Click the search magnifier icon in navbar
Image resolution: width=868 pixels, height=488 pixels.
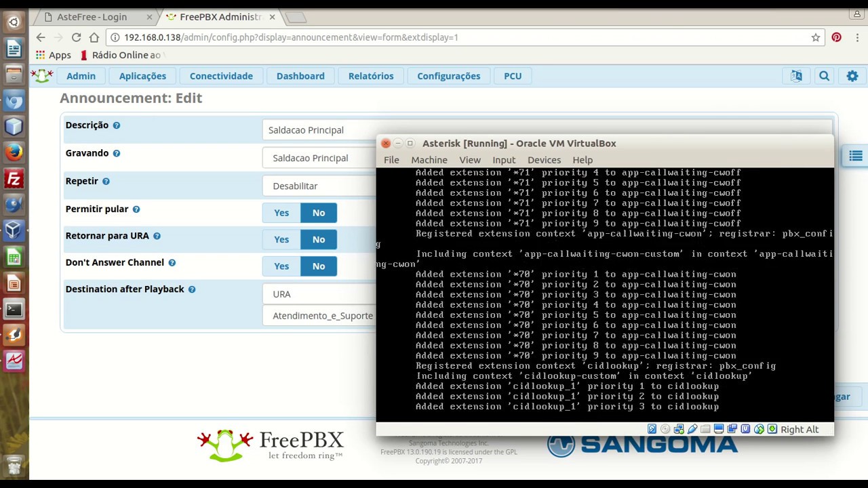pyautogui.click(x=824, y=76)
